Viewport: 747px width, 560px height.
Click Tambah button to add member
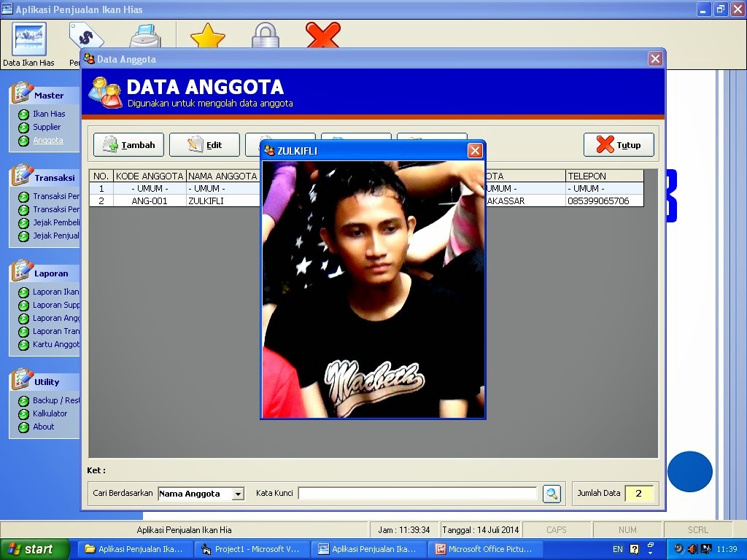tap(128, 145)
